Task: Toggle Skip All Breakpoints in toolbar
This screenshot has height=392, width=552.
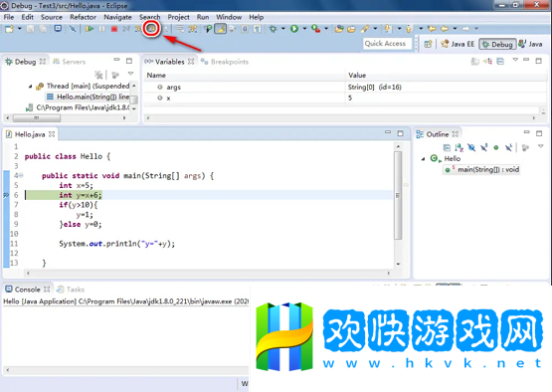Action: (73, 29)
